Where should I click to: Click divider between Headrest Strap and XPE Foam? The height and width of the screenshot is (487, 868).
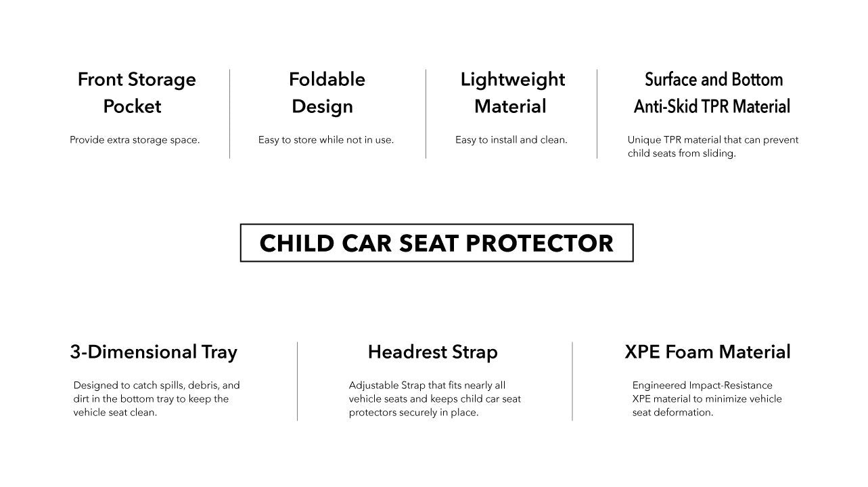tap(572, 381)
